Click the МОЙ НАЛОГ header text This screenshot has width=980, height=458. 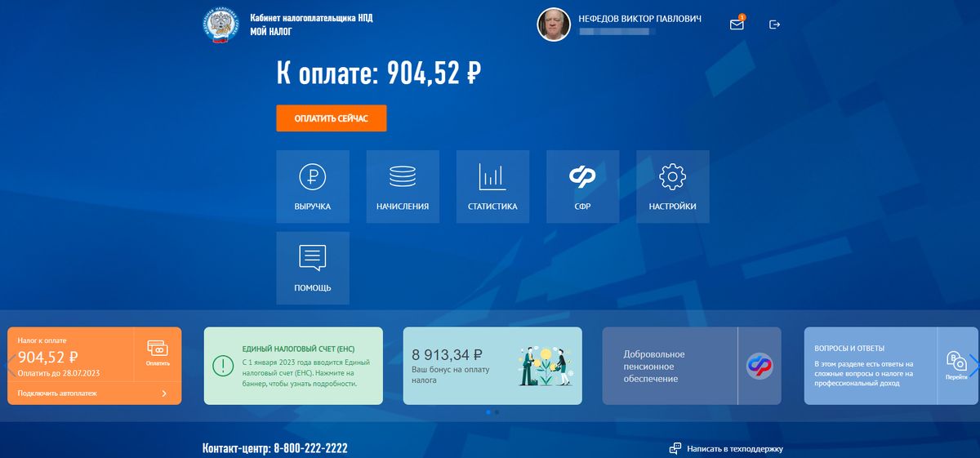[271, 32]
